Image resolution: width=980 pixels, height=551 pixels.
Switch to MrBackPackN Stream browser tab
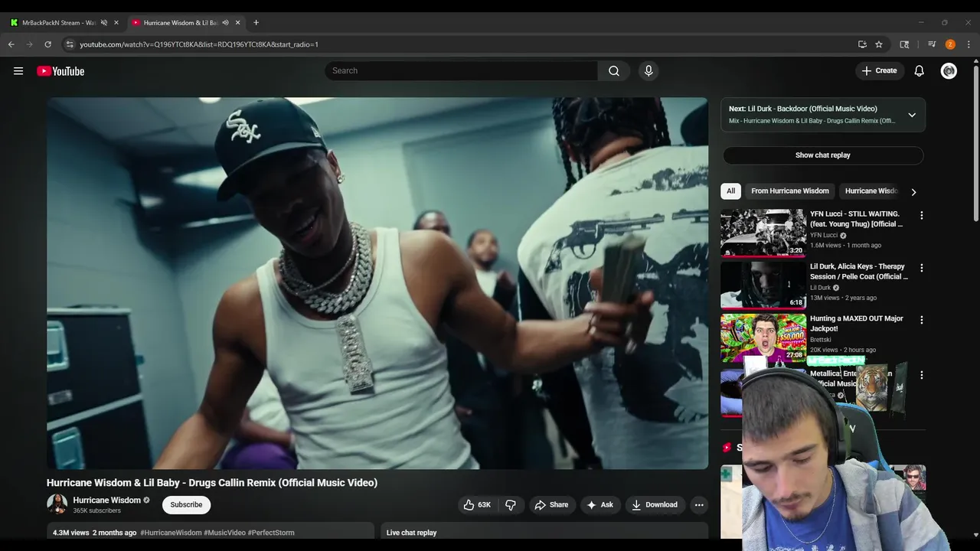(x=58, y=22)
